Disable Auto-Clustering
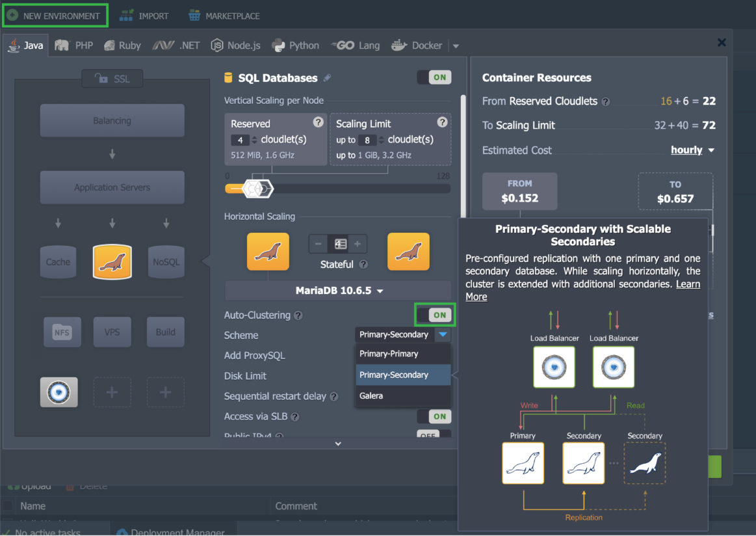This screenshot has height=536, width=756. (434, 315)
